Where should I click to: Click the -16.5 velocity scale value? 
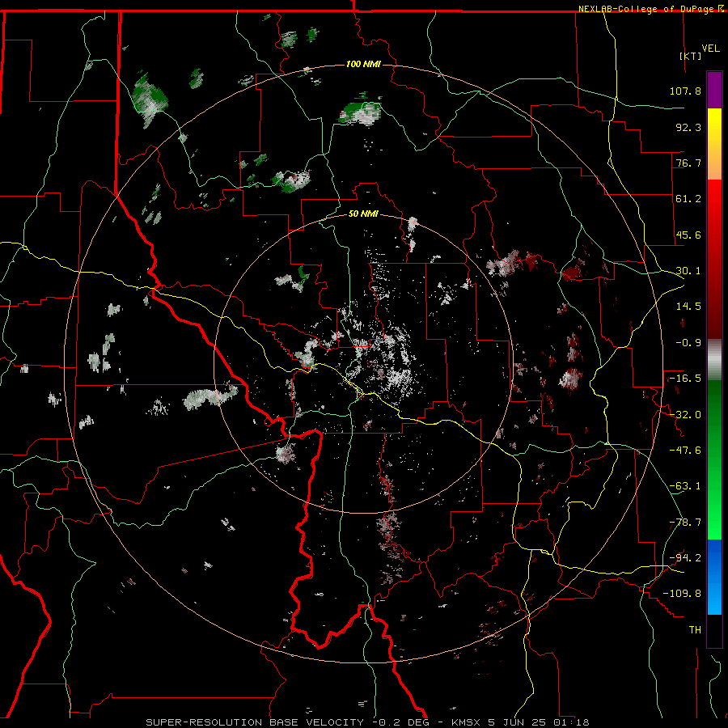(x=685, y=379)
